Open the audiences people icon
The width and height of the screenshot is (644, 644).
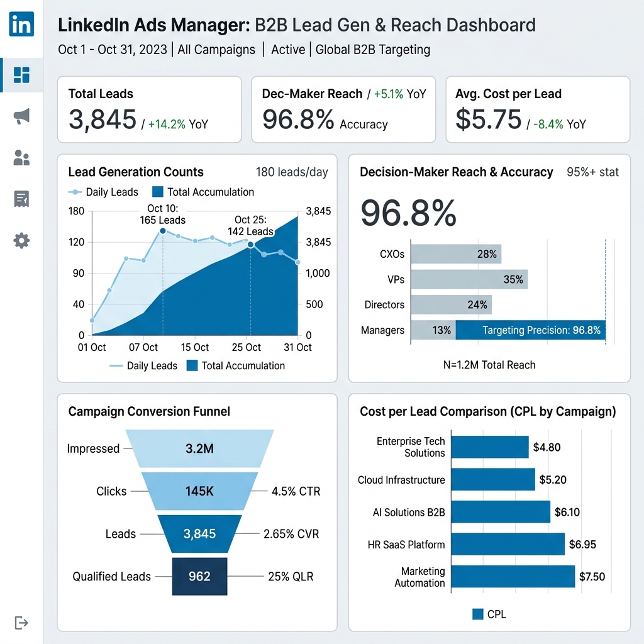[21, 157]
